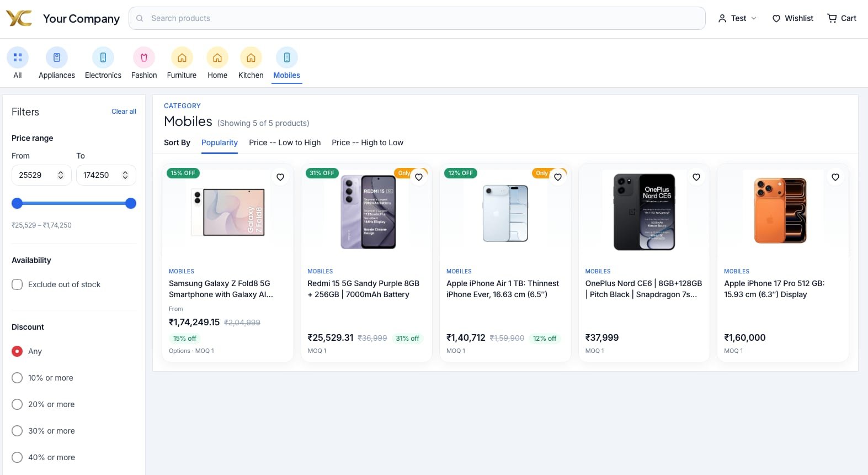Click the minimum price slider handle
This screenshot has width=868, height=475.
(x=17, y=203)
